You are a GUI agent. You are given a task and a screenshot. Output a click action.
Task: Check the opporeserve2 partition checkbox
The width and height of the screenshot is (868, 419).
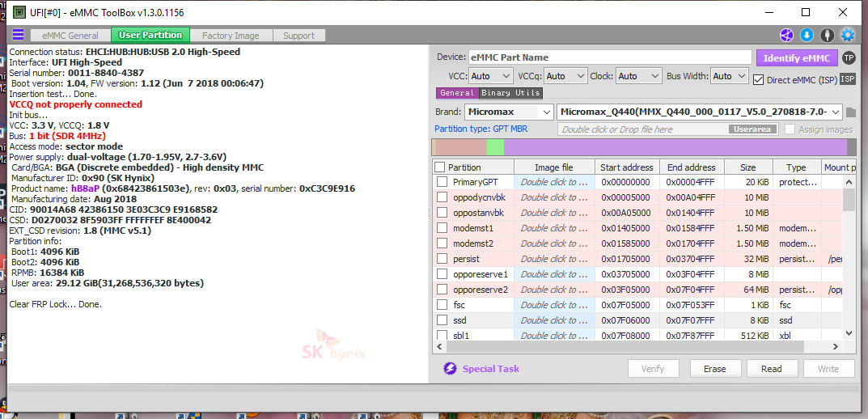click(x=442, y=289)
